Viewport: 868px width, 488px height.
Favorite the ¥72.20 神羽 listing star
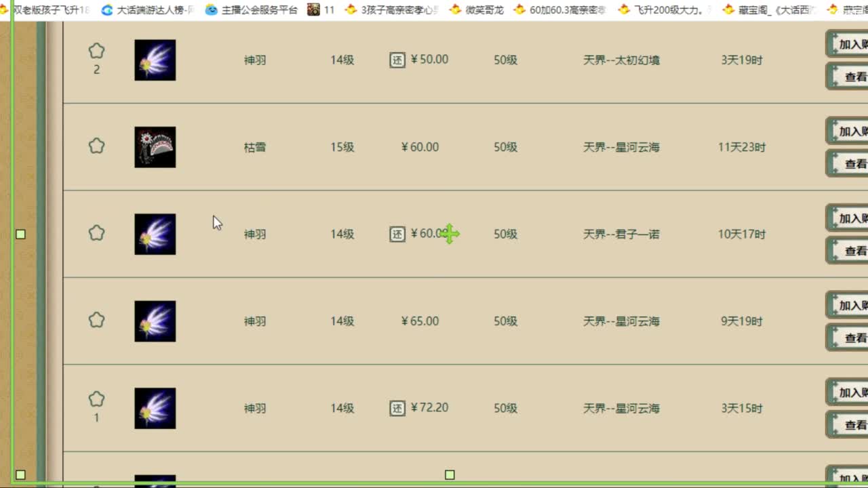96,399
